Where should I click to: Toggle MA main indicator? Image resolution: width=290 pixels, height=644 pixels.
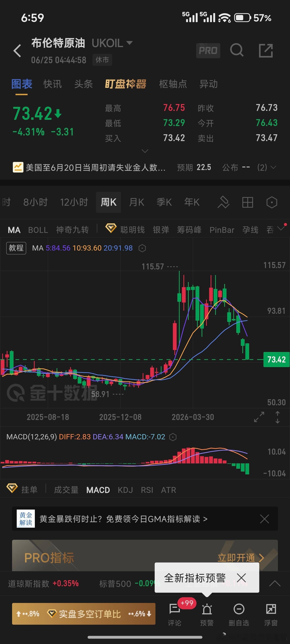tap(14, 230)
